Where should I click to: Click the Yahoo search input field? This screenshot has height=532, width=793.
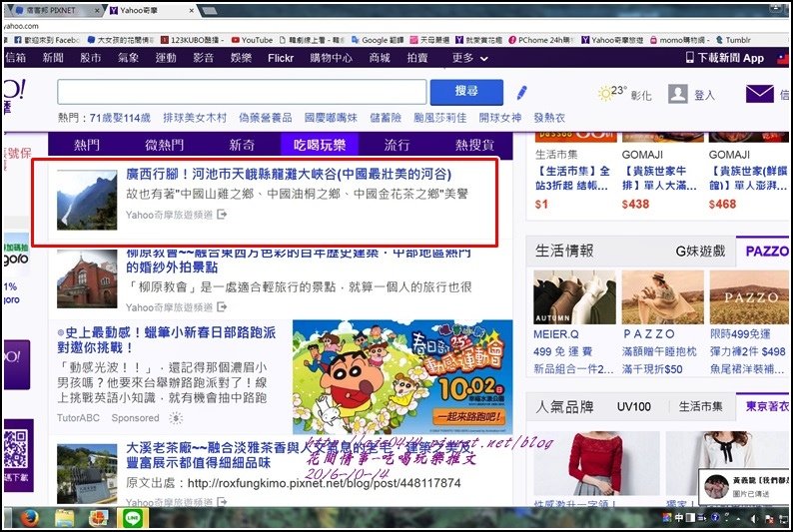coord(242,92)
